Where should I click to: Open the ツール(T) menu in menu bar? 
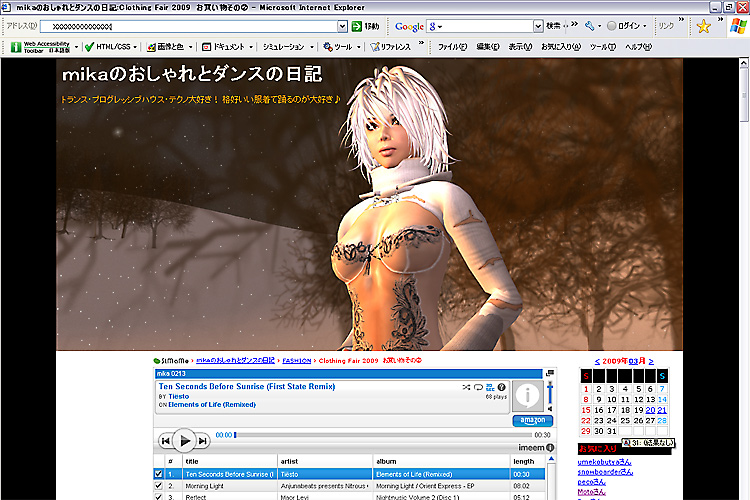coord(603,47)
